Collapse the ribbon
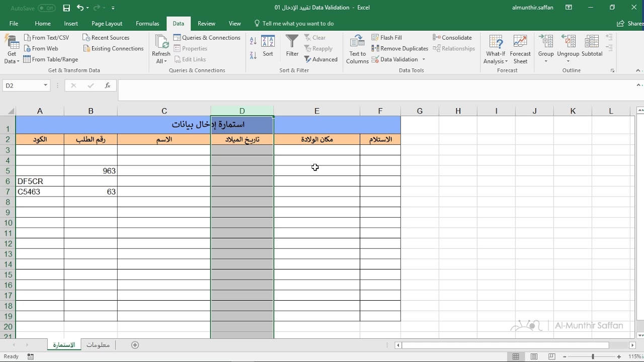Viewport: 644px width, 362px height. [638, 70]
